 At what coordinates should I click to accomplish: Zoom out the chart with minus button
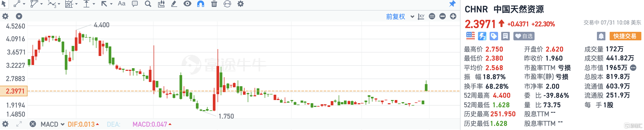click(443, 16)
